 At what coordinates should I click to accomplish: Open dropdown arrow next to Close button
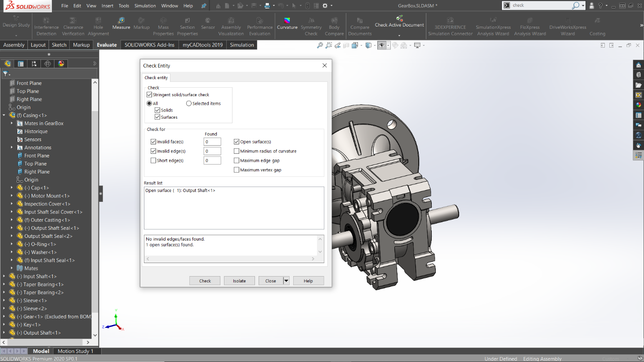(x=286, y=281)
